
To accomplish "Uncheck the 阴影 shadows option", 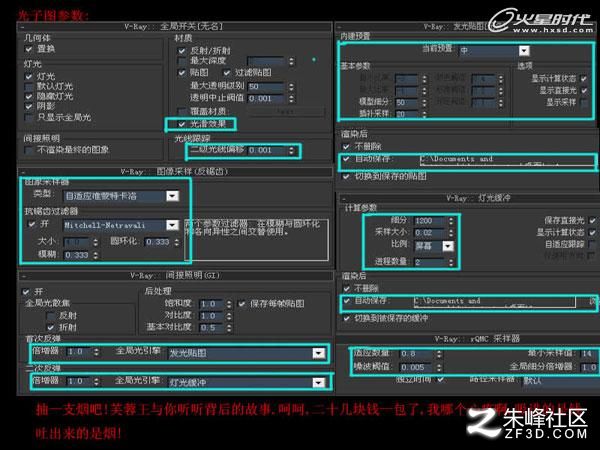I will [x=29, y=106].
